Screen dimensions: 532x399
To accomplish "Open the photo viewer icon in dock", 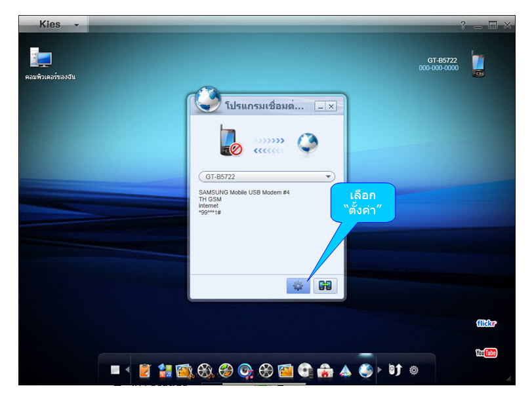I will [285, 371].
